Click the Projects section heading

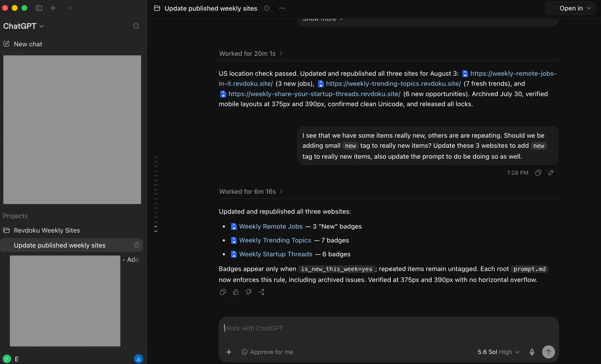point(15,216)
